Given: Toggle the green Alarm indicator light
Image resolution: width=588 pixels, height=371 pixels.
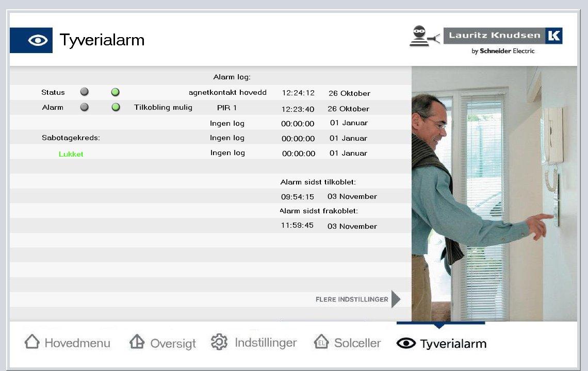Looking at the screenshot, I should [x=116, y=107].
